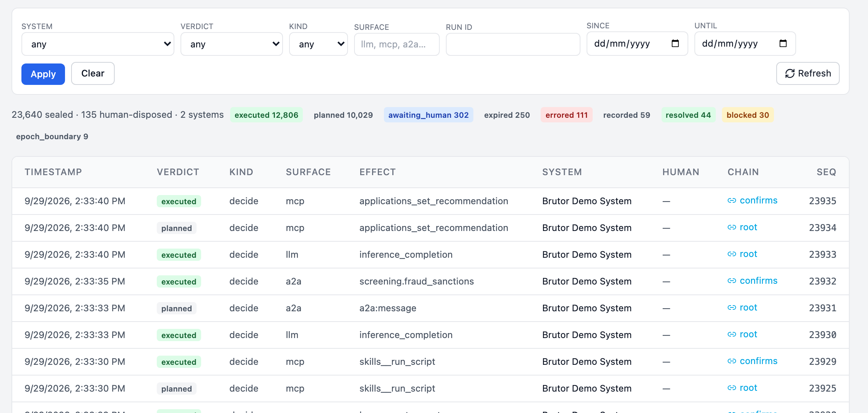Screen dimensions: 868x413
Task: Click the a2a:message effect cell
Action: (388, 308)
